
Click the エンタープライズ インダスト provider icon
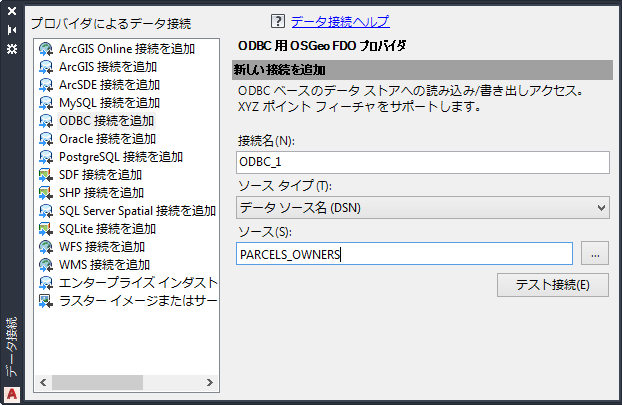(x=46, y=283)
